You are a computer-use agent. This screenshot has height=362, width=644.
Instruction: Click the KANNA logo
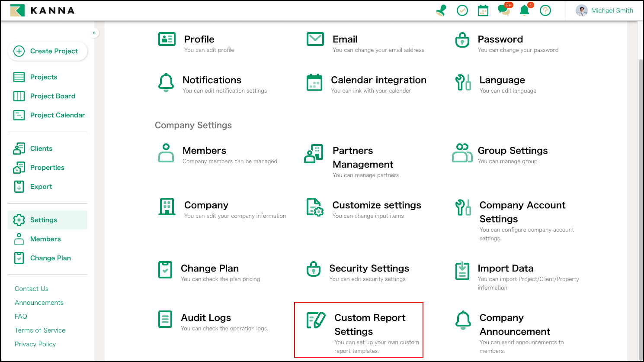pyautogui.click(x=42, y=10)
